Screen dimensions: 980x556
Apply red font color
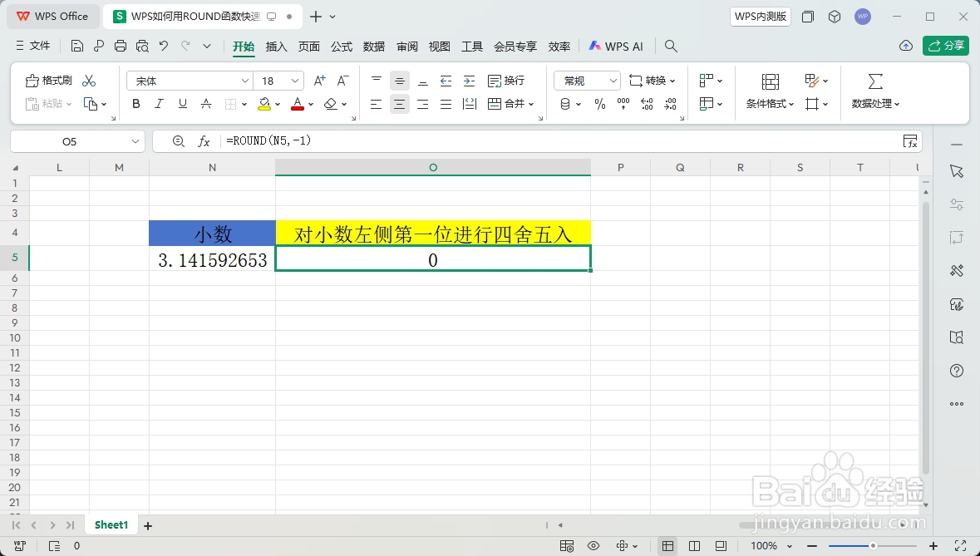pos(298,104)
